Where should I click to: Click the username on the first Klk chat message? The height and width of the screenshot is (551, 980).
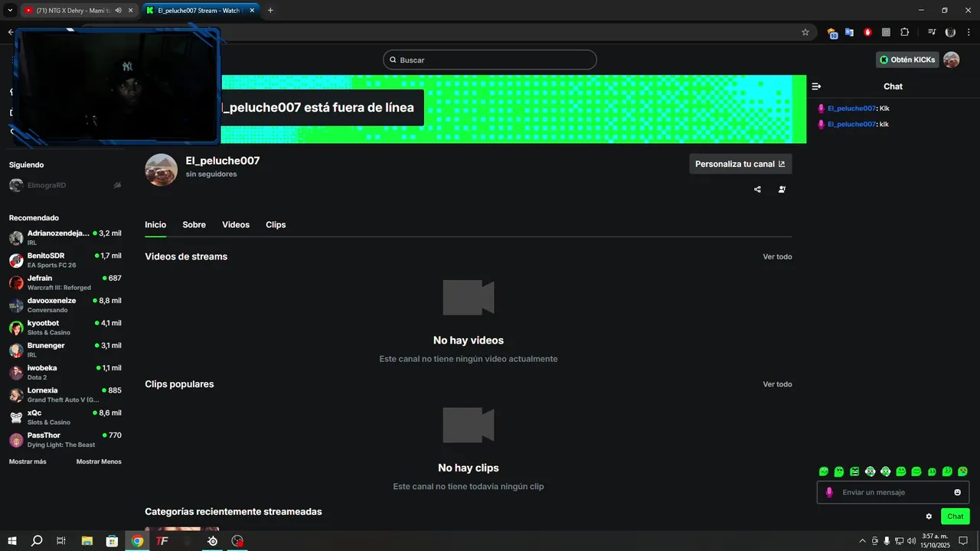click(x=851, y=109)
